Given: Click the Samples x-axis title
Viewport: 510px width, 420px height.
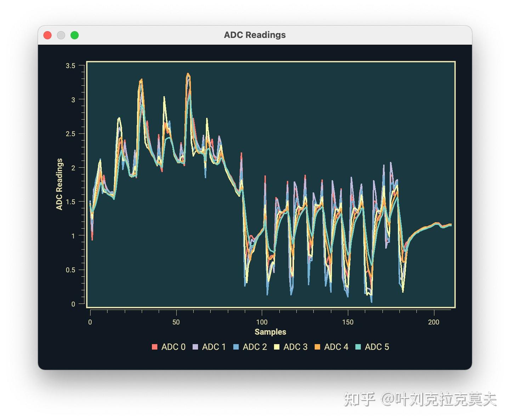Looking at the screenshot, I should 270,332.
